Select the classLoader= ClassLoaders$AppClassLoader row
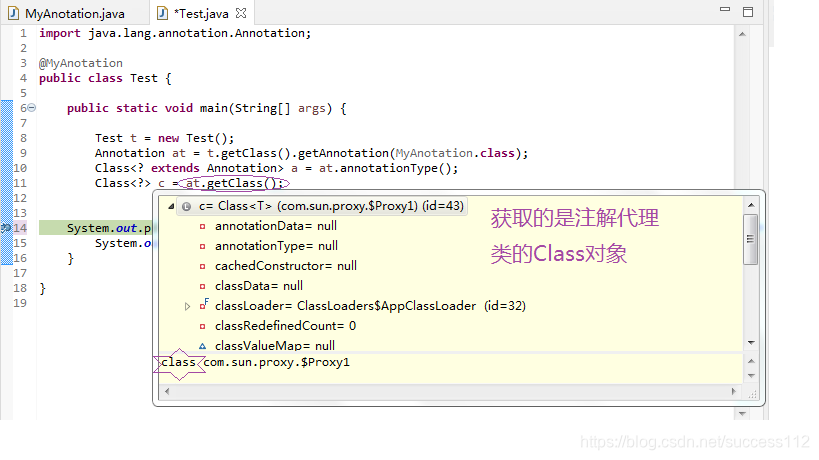The image size is (819, 460). point(370,306)
